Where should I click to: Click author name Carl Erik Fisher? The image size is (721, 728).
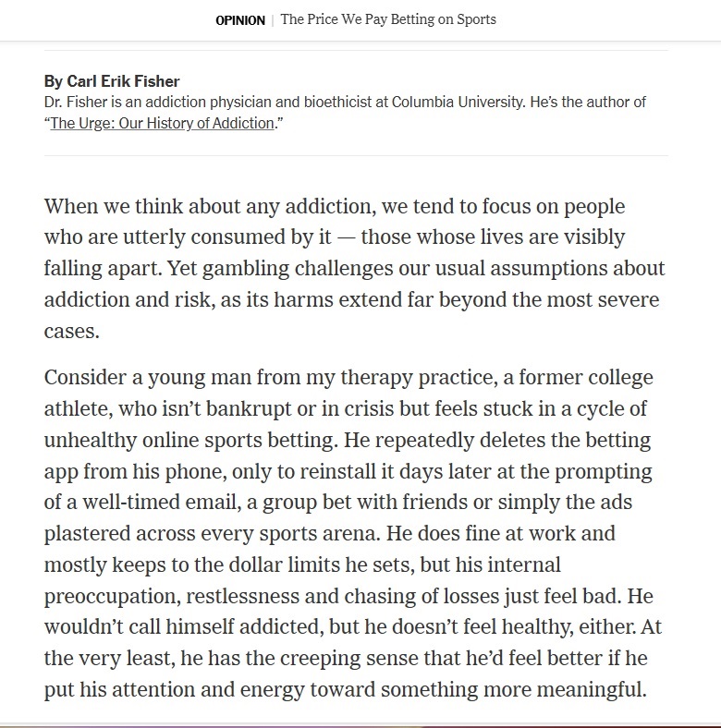pyautogui.click(x=112, y=81)
